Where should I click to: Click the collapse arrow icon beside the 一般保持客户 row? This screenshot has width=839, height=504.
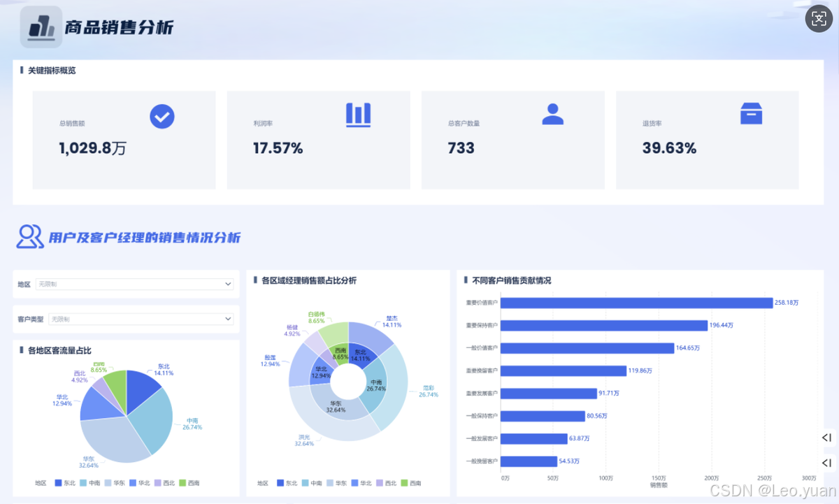coord(827,438)
